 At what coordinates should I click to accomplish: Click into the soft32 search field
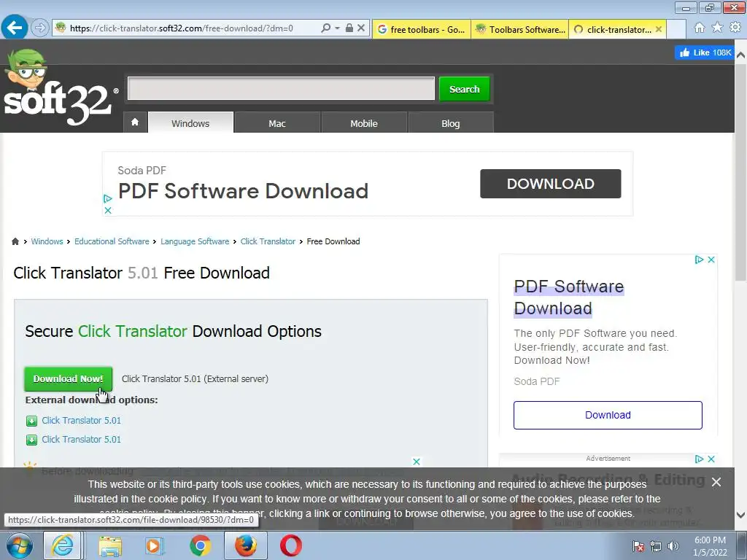tap(281, 88)
